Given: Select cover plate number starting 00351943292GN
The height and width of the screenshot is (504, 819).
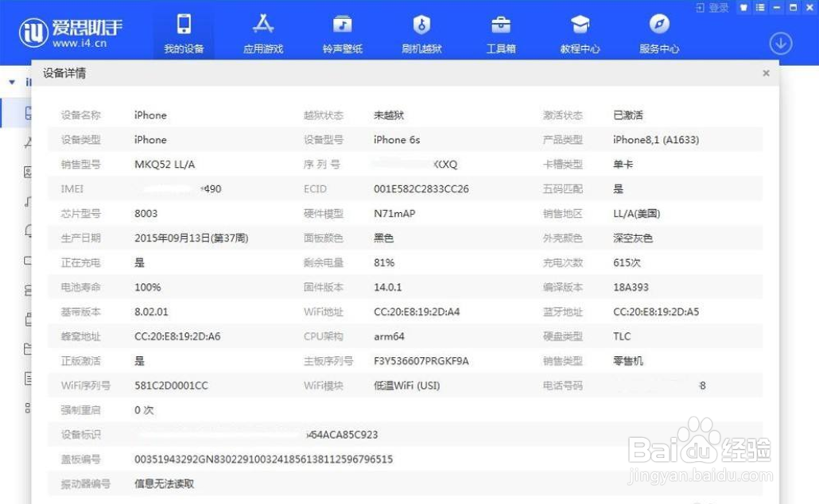Looking at the screenshot, I should (263, 459).
